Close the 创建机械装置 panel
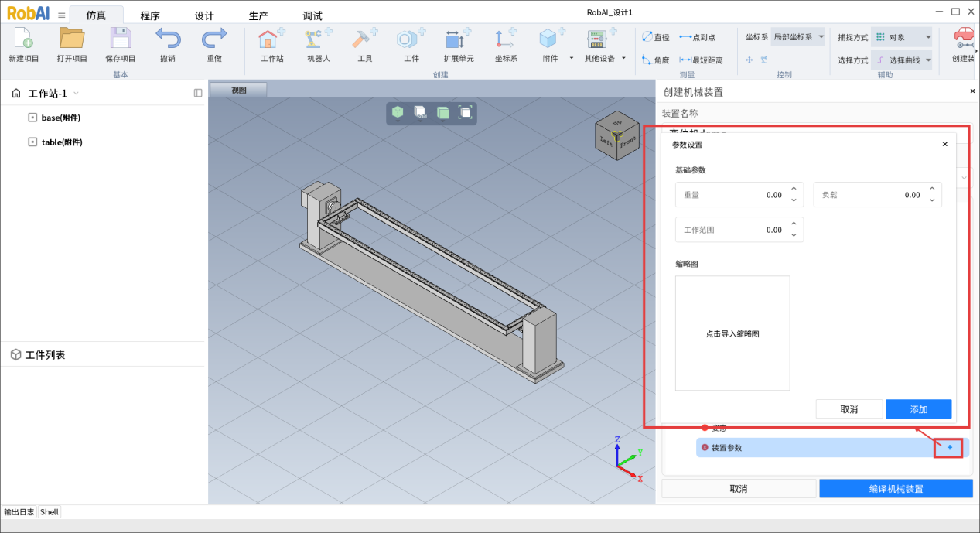Viewport: 980px width, 533px height. pyautogui.click(x=972, y=91)
